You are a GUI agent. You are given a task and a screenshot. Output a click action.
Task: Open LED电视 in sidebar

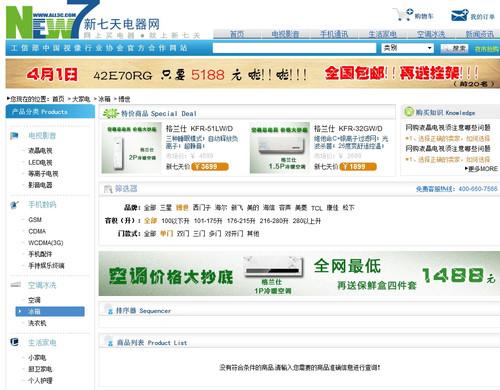pos(40,162)
